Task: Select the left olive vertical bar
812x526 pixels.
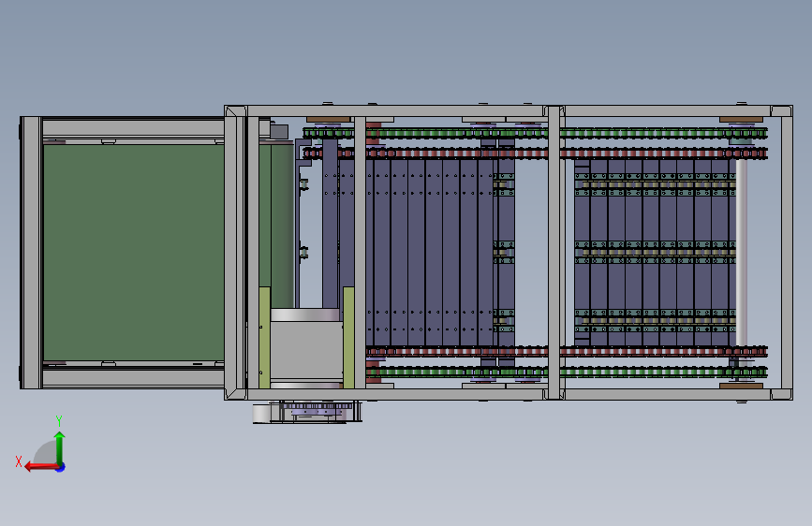Action: click(x=265, y=338)
